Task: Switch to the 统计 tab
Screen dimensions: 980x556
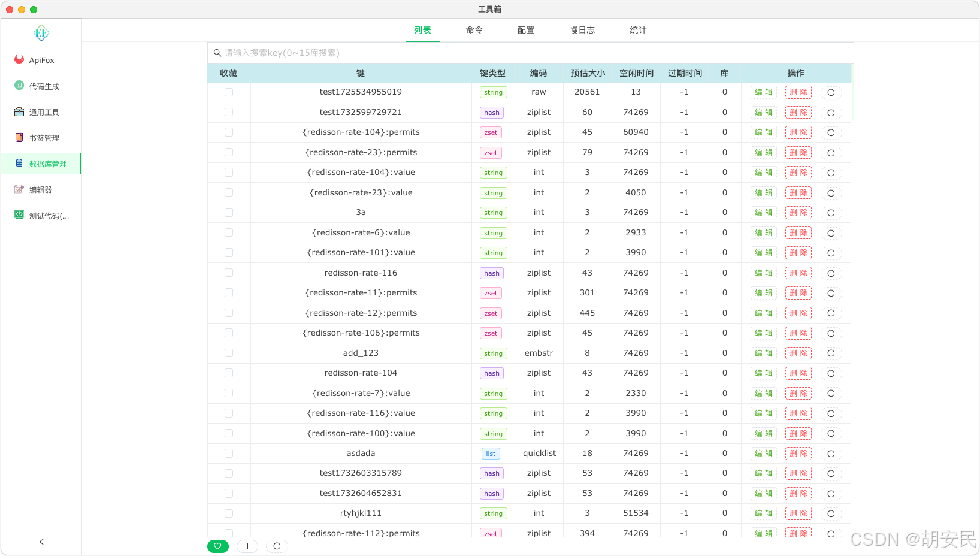Action: 638,30
